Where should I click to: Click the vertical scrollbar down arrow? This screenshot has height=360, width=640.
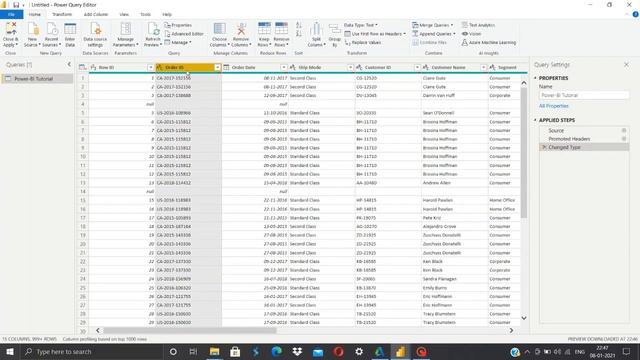tap(524, 318)
